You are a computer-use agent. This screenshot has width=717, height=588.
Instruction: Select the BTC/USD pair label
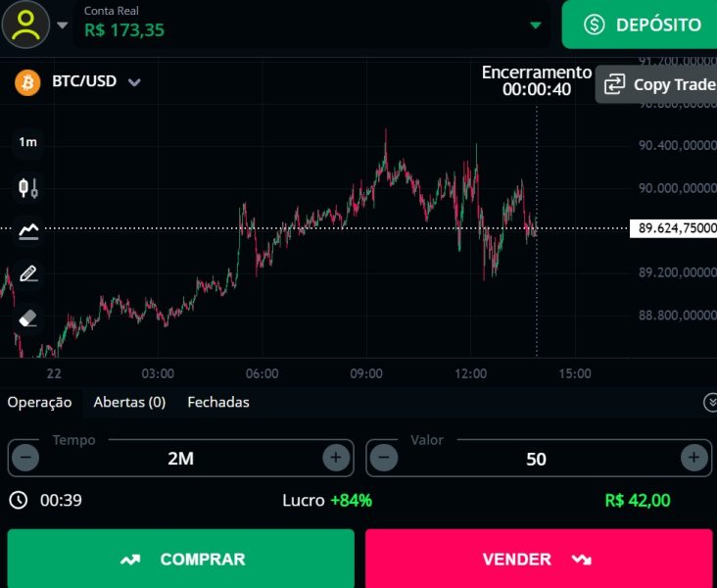pos(84,81)
